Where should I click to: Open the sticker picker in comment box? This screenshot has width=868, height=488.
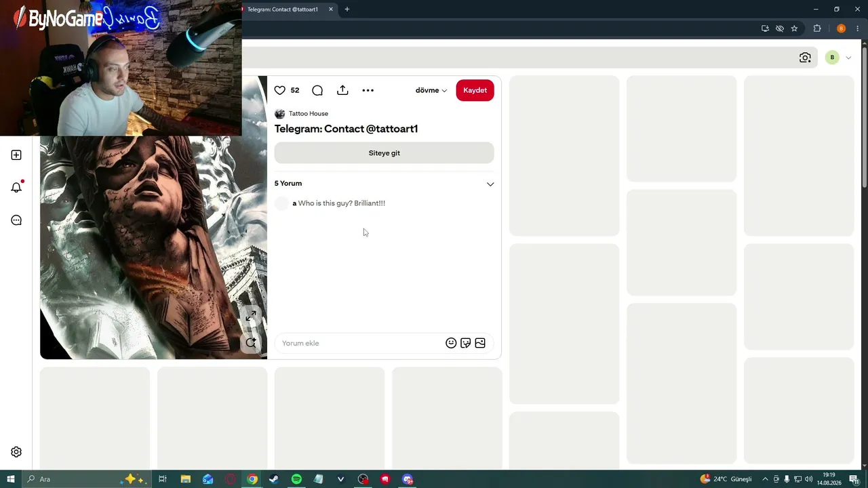point(465,343)
